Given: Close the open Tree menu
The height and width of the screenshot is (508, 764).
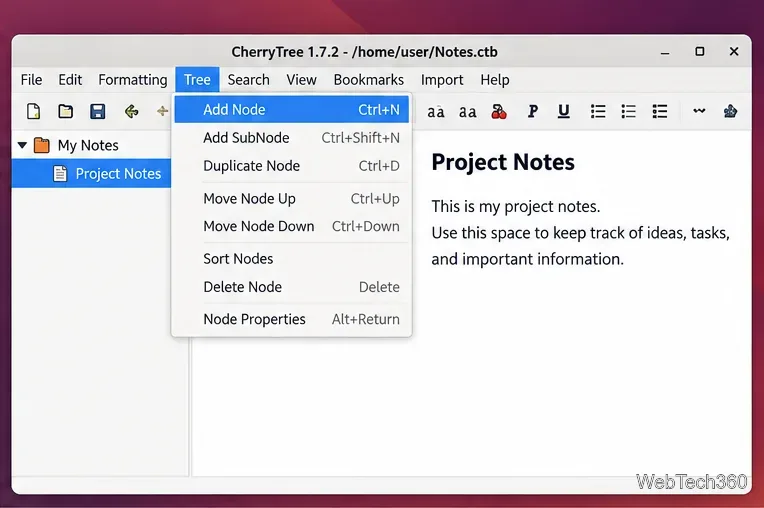Looking at the screenshot, I should (197, 79).
